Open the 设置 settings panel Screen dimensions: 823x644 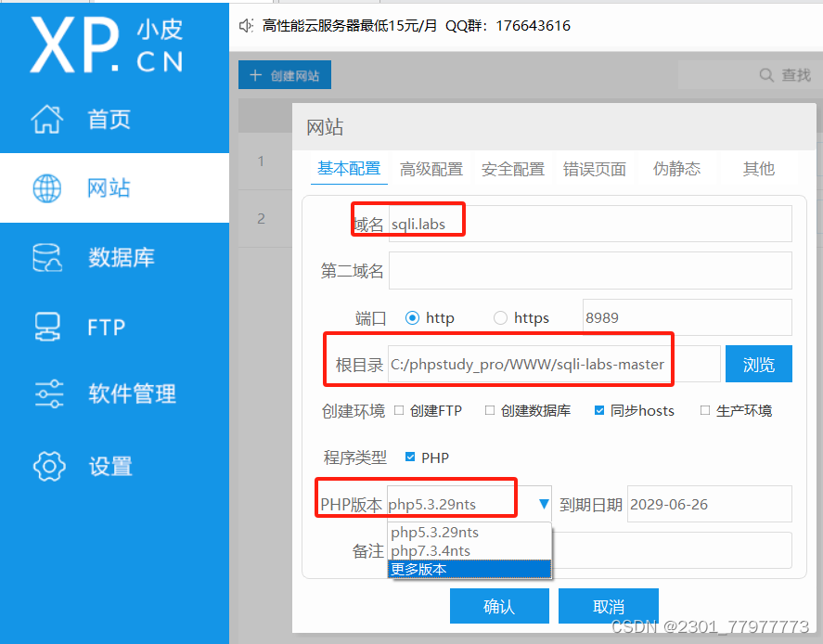(111, 466)
